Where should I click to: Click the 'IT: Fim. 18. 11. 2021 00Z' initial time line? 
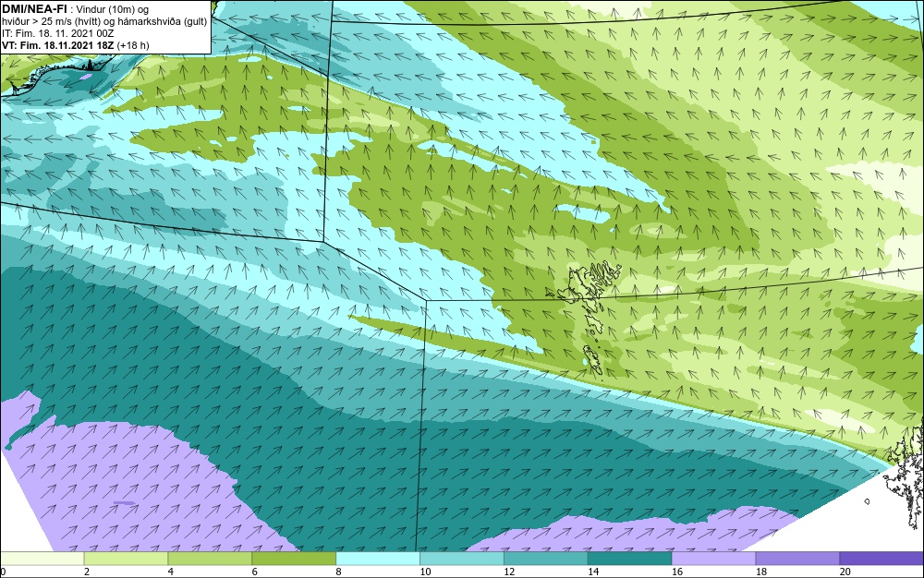(57, 33)
